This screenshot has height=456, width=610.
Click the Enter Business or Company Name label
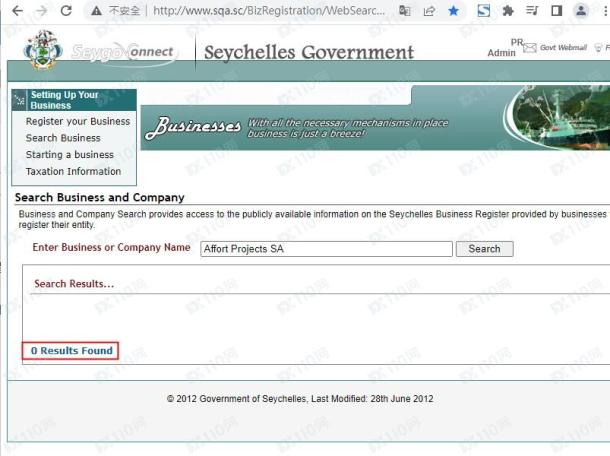111,247
